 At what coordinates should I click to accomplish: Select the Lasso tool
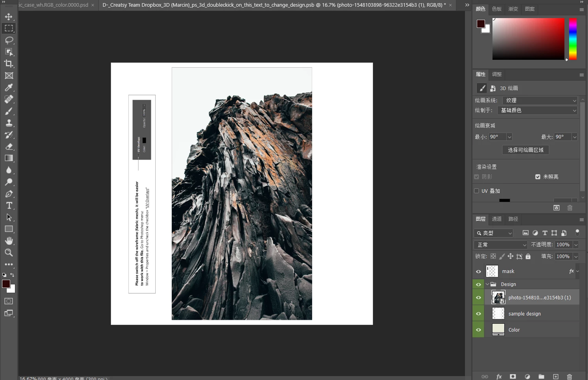pyautogui.click(x=9, y=40)
